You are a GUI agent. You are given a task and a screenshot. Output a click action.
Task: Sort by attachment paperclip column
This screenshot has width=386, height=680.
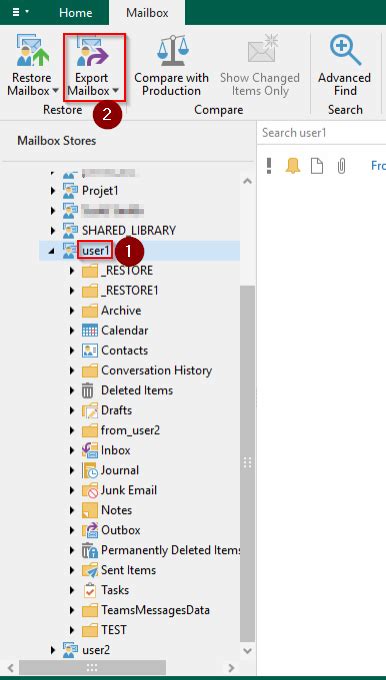point(341,166)
